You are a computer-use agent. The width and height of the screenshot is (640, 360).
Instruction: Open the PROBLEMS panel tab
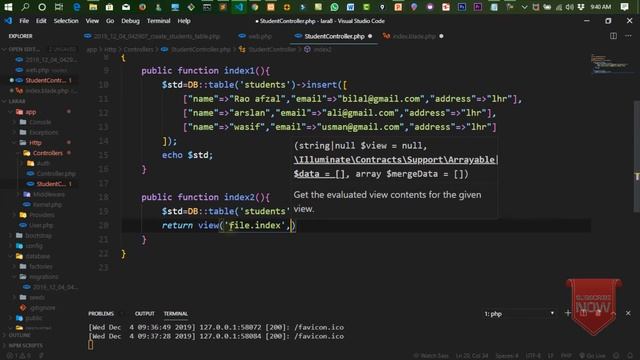[101, 313]
